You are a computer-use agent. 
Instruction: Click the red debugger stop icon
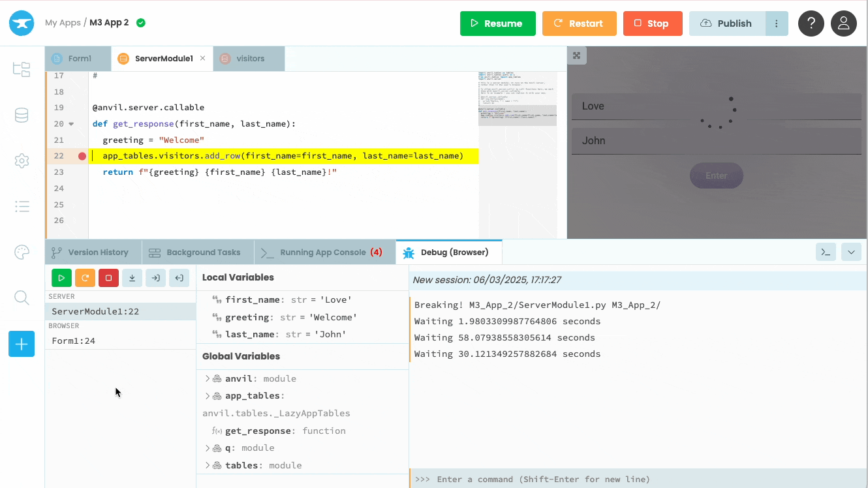pyautogui.click(x=108, y=278)
